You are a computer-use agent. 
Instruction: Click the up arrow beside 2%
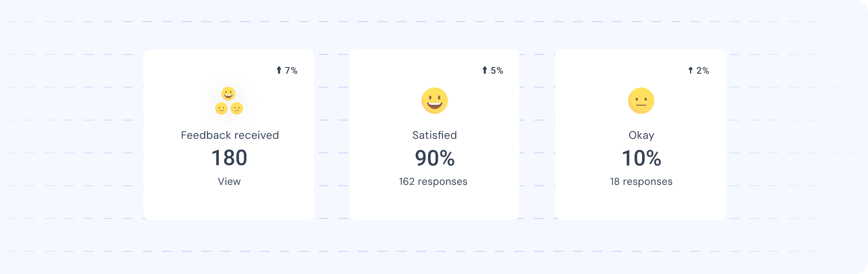click(x=691, y=70)
